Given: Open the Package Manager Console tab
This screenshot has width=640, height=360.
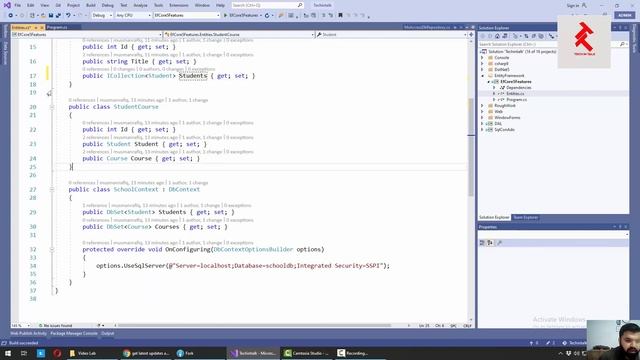Looking at the screenshot, I should point(74,333).
